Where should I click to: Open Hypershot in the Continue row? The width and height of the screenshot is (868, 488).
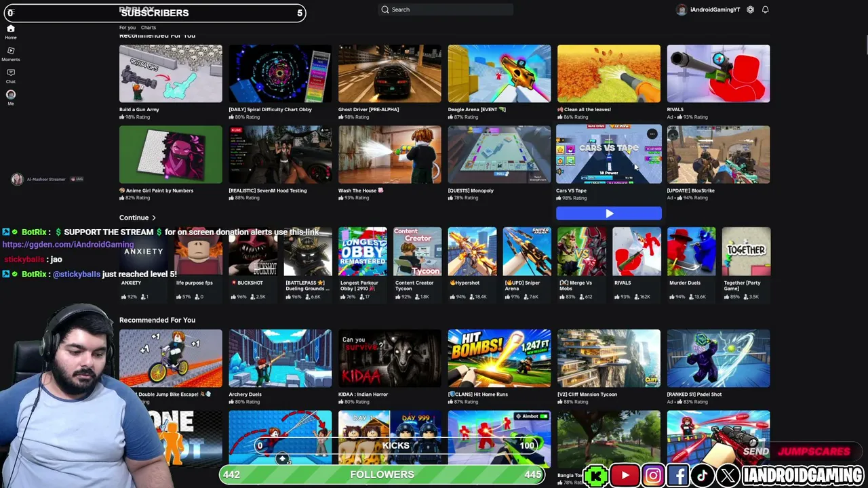[x=472, y=251]
